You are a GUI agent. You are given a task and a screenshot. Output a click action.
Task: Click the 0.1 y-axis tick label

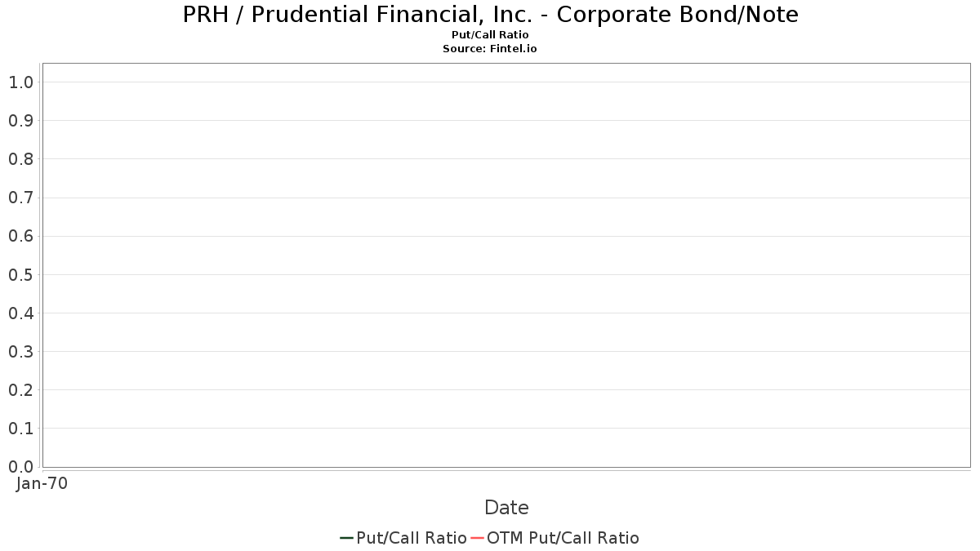click(20, 428)
